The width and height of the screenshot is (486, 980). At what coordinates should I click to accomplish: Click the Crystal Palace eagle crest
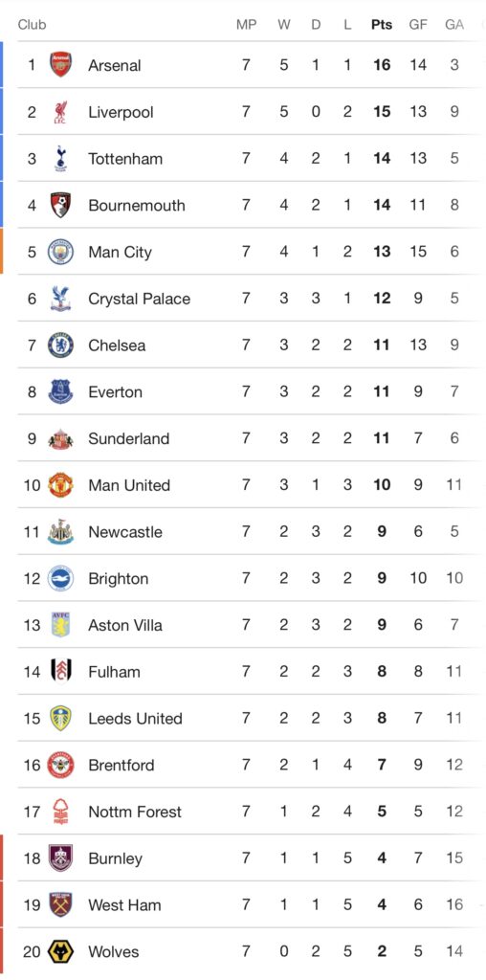click(60, 299)
